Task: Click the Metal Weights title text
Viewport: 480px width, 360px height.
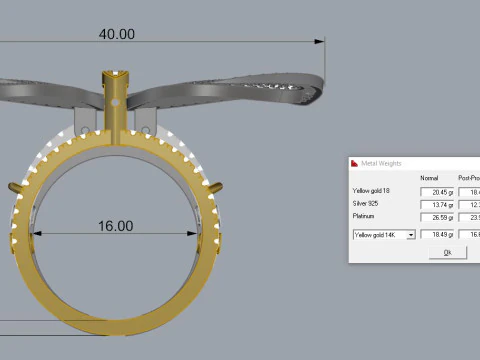Action: click(x=381, y=163)
